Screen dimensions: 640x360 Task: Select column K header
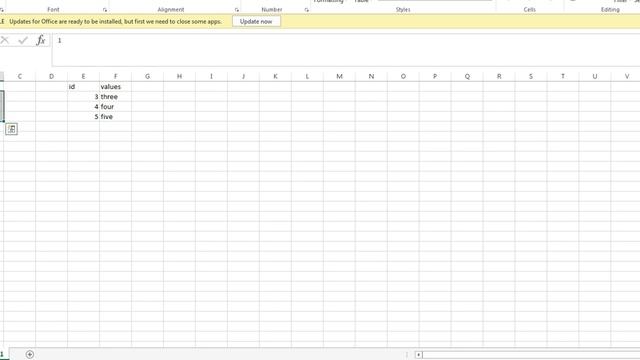(275, 76)
